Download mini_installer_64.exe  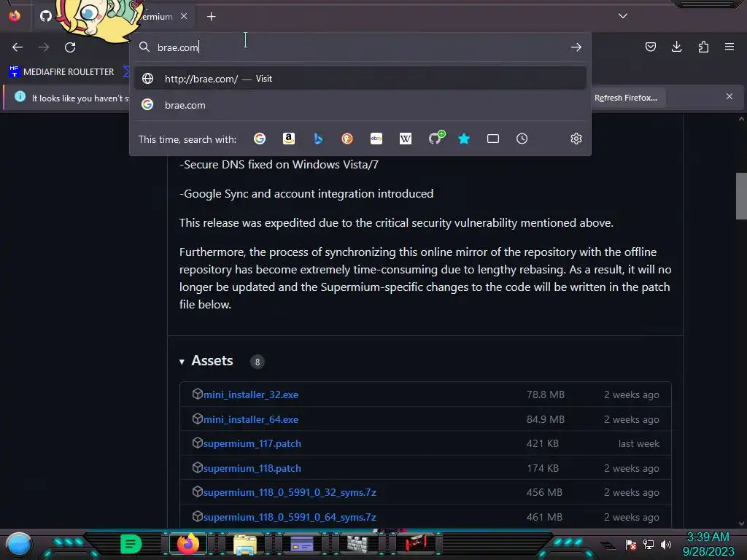[x=251, y=419]
